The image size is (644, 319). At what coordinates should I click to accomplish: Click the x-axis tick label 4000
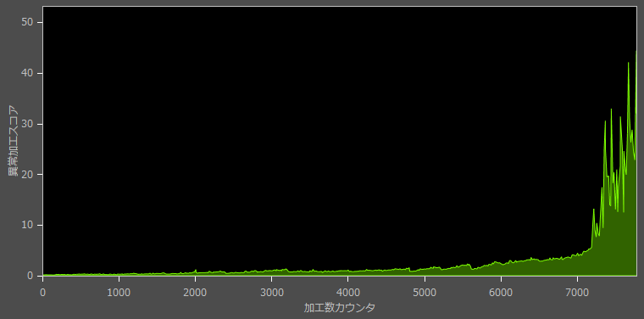[348, 293]
